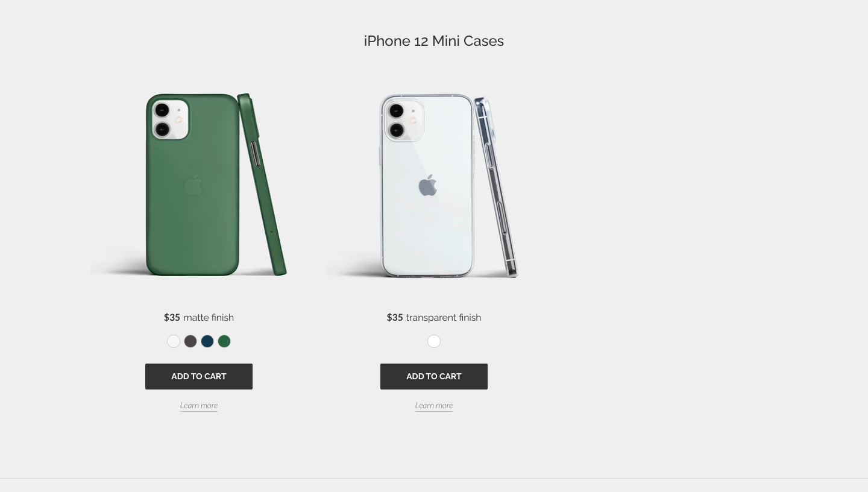Pick the green matte color swatch
868x492 pixels.
224,341
